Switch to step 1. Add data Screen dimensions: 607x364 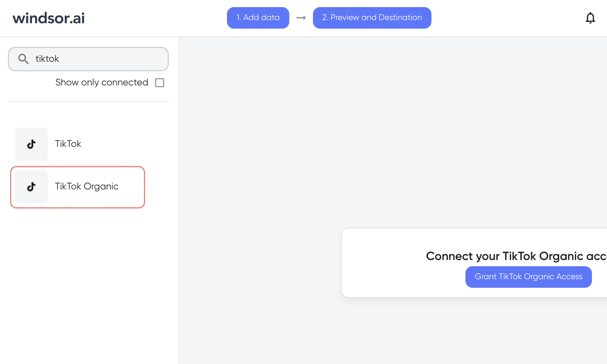pyautogui.click(x=258, y=18)
